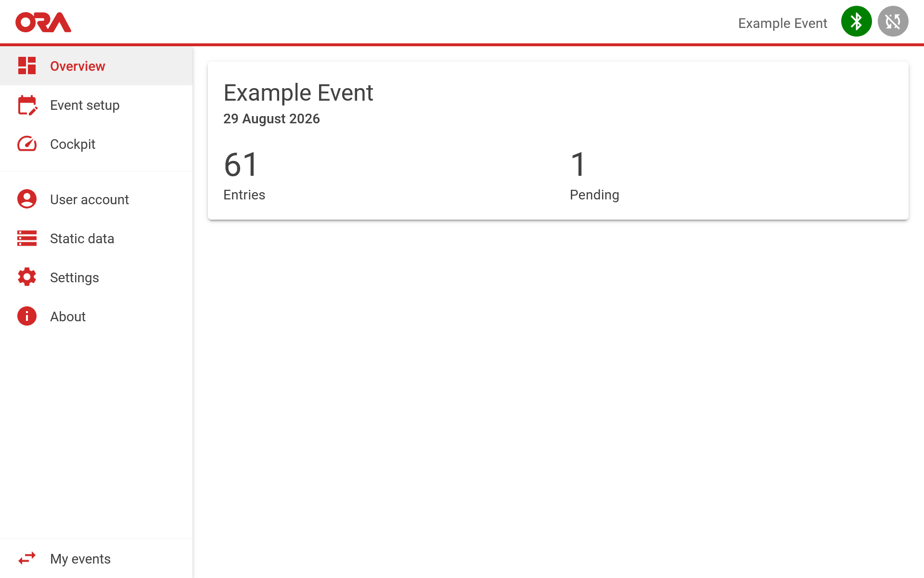Click the Example Event header title
The height and width of the screenshot is (578, 924).
pyautogui.click(x=783, y=23)
